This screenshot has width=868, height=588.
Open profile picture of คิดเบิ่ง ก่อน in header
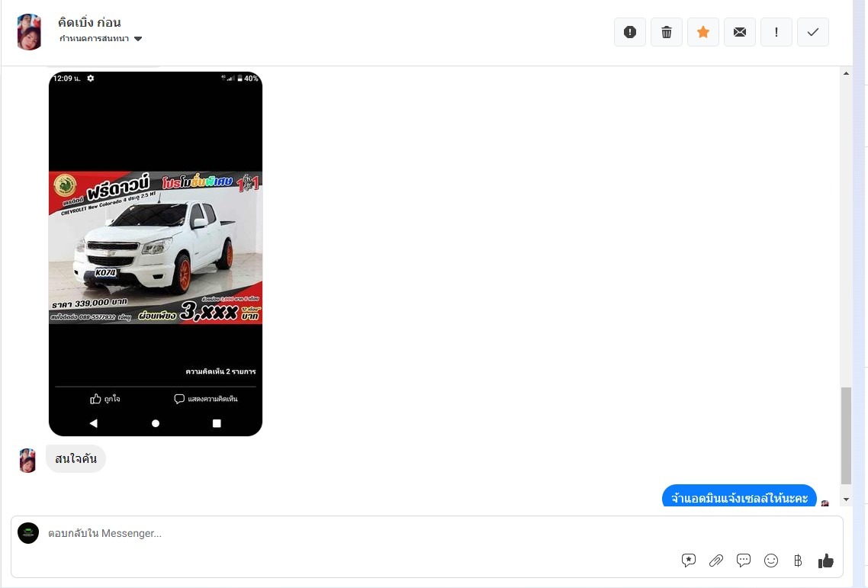(29, 32)
